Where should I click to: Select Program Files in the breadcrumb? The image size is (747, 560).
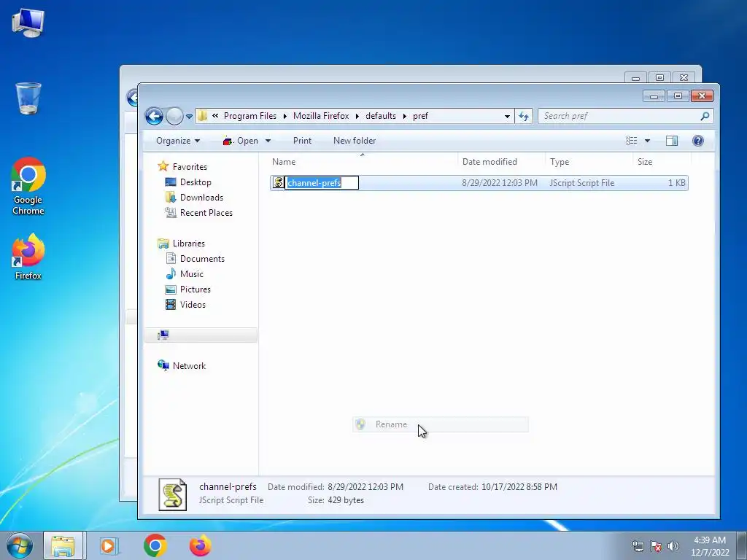click(250, 116)
